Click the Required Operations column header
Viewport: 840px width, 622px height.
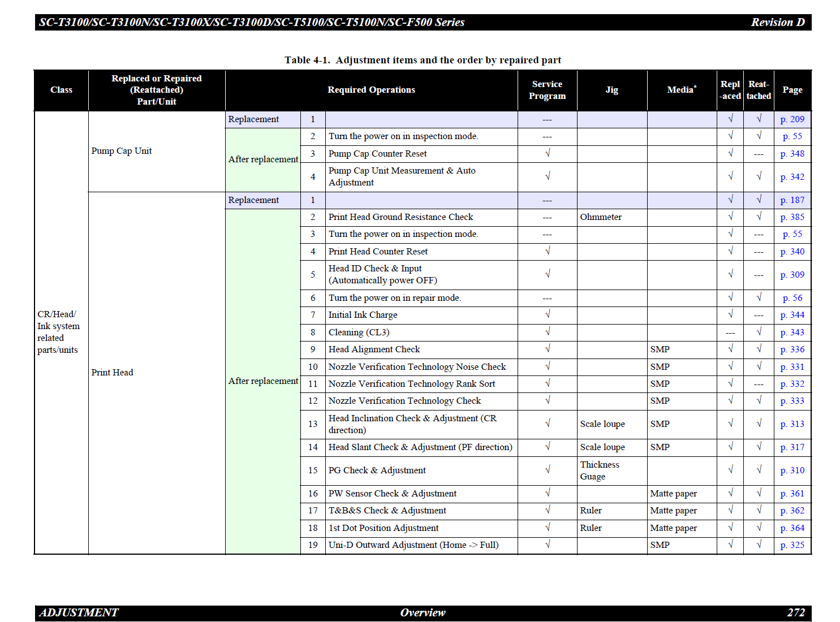(371, 90)
